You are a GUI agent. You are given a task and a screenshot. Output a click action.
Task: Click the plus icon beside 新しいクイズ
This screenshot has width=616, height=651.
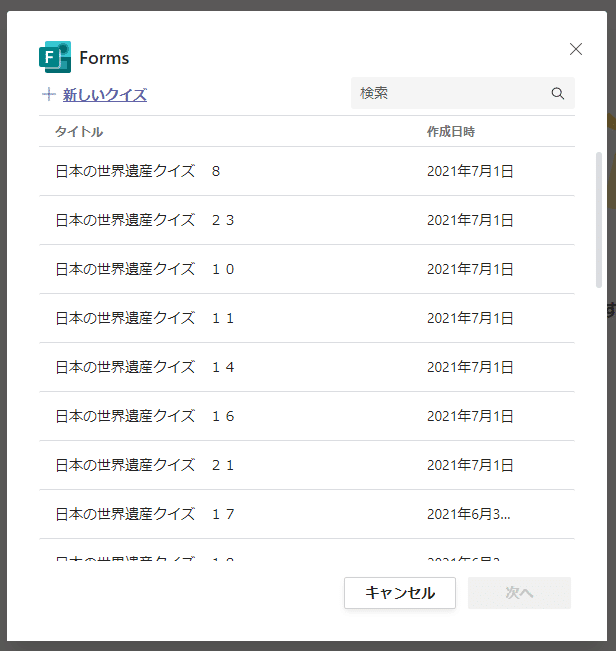click(x=49, y=94)
